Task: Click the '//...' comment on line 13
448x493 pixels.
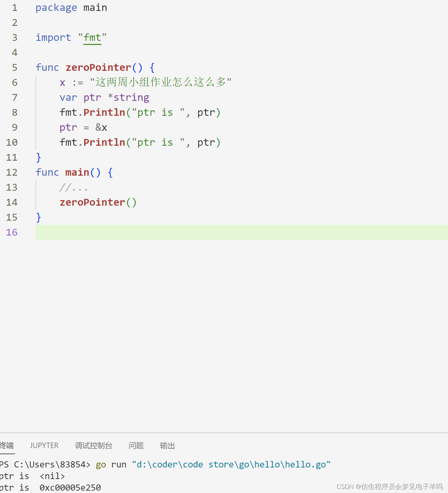Action: pyautogui.click(x=74, y=187)
